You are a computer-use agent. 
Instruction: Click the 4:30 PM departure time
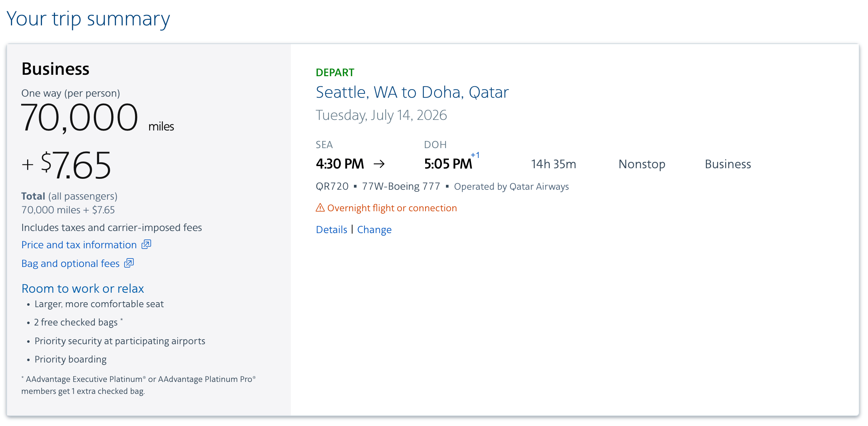(x=340, y=164)
